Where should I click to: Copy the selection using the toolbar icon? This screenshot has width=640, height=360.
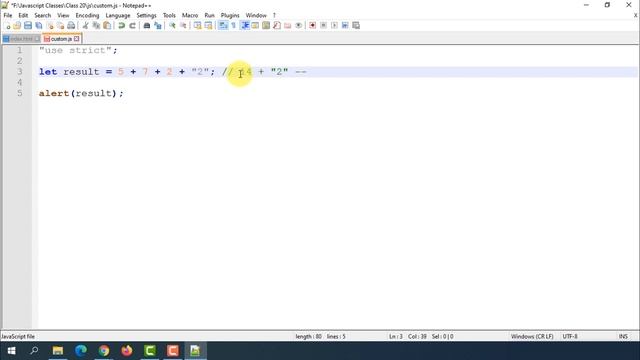click(x=96, y=26)
